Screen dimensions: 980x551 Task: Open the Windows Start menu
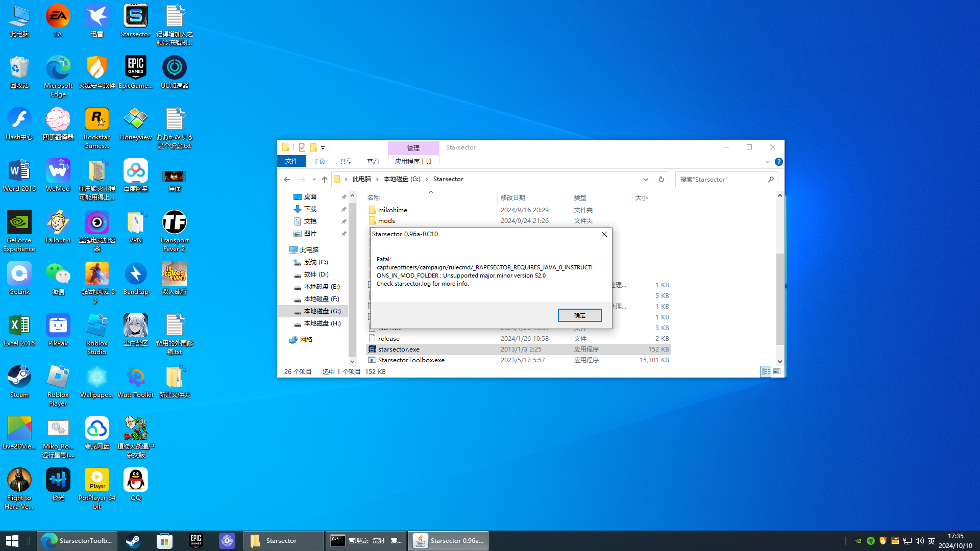pos(12,541)
